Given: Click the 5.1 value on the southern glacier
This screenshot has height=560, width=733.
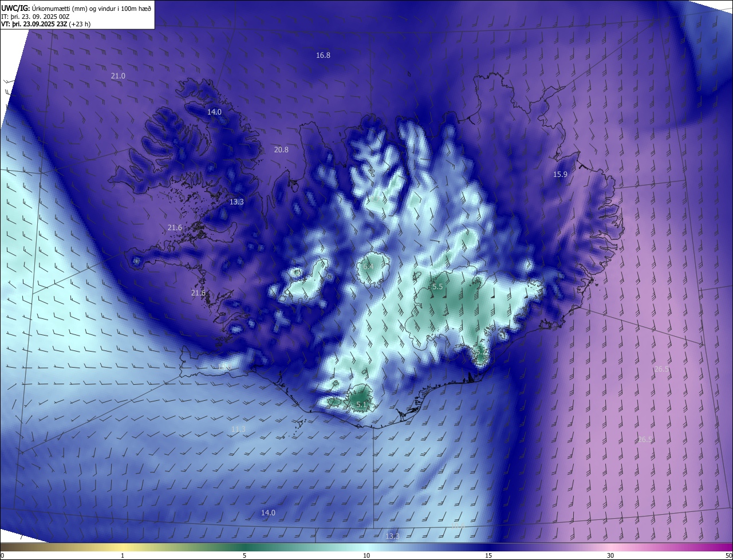Looking at the screenshot, I should tap(361, 405).
